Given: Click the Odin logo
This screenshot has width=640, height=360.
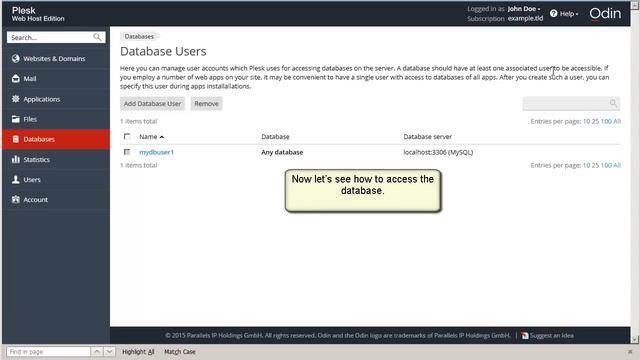Looking at the screenshot, I should pyautogui.click(x=605, y=13).
